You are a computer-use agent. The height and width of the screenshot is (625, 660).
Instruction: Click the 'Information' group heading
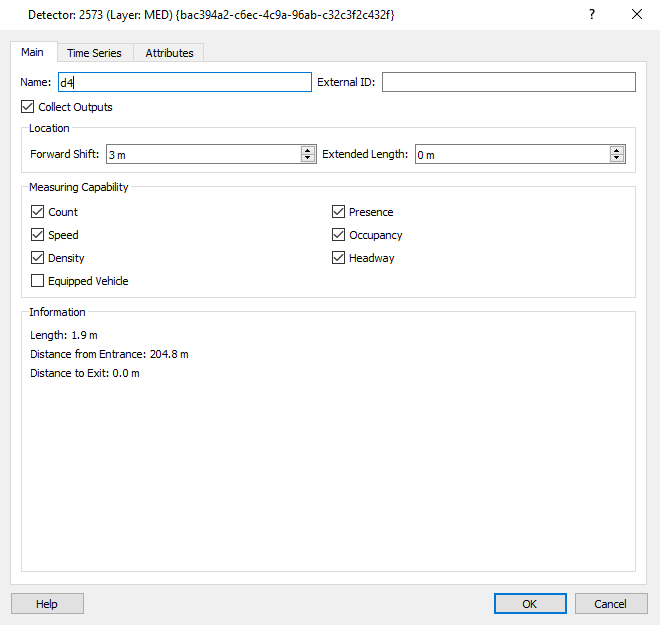tap(57, 312)
